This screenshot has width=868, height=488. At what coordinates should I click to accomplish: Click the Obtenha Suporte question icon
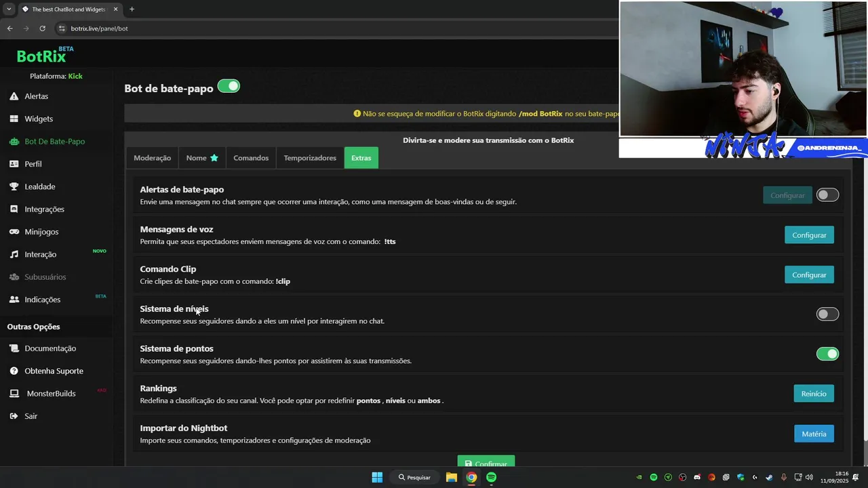14,371
